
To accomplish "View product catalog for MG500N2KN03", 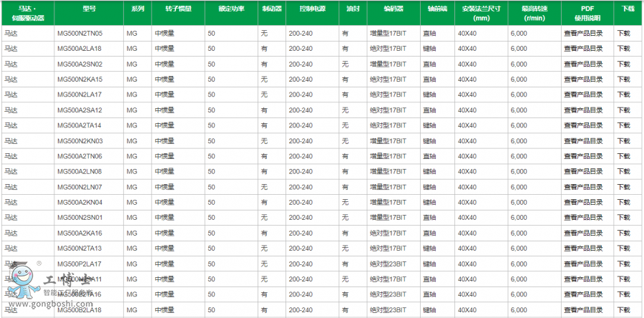I will (x=583, y=141).
